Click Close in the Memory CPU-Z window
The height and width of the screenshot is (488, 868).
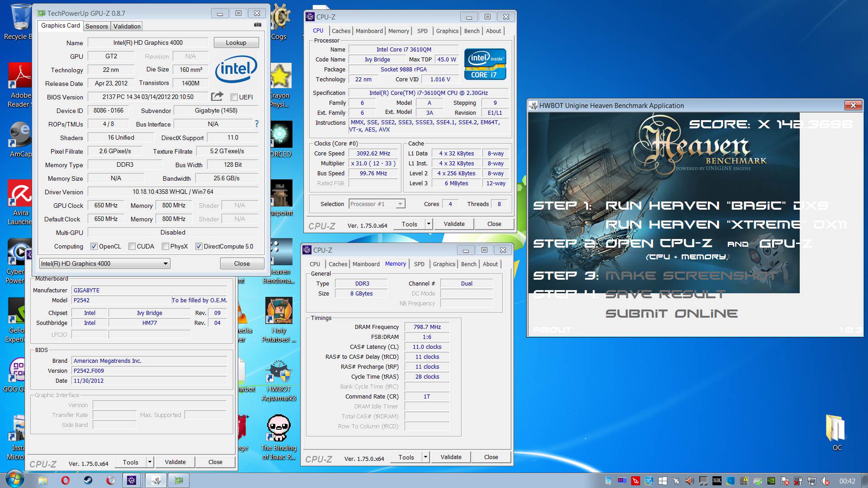click(x=491, y=457)
